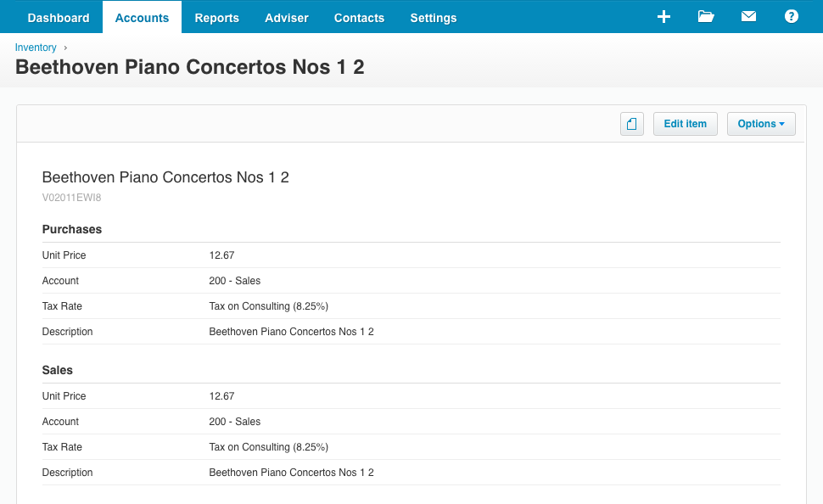Screen dimensions: 823x504
Task: Select Purchases unit price 12.67
Action: (x=221, y=255)
